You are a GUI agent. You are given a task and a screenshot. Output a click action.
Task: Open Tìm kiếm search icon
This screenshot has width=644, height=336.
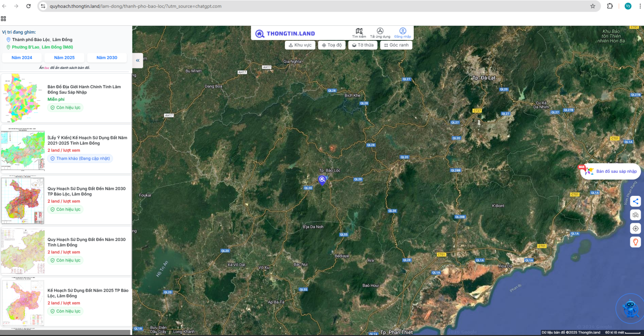[359, 31]
